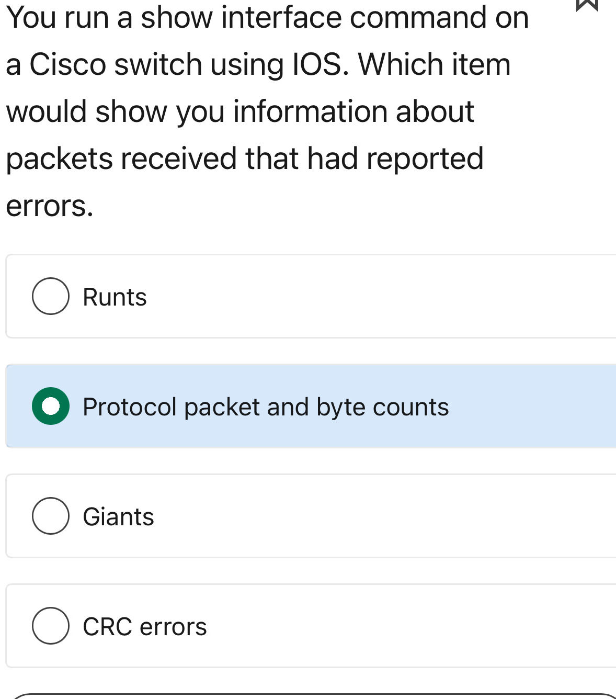Click the Protocol packet and byte counts label
This screenshot has height=699, width=616.
(x=266, y=406)
